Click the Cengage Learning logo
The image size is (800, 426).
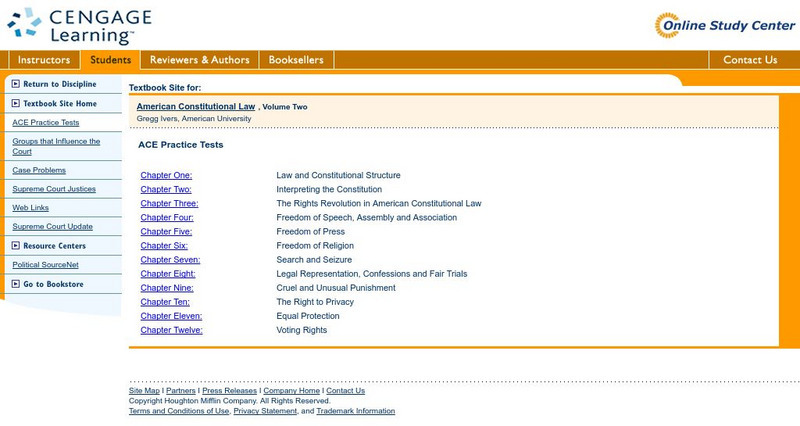[x=79, y=25]
